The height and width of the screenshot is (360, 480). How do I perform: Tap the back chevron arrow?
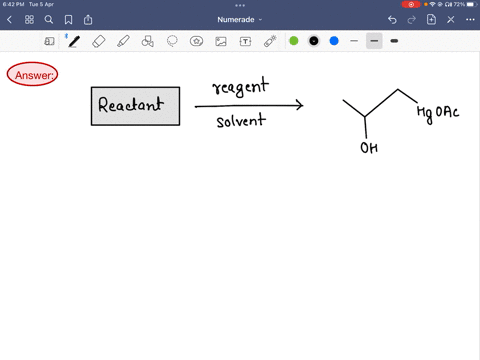pos(9,20)
